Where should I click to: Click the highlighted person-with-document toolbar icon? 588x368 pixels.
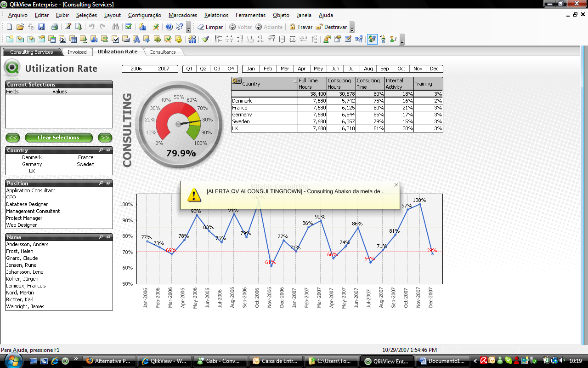click(372, 40)
